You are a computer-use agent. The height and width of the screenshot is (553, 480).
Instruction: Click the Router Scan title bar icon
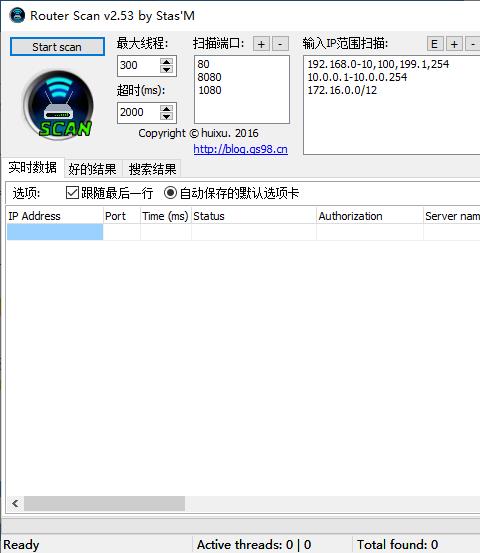[17, 16]
